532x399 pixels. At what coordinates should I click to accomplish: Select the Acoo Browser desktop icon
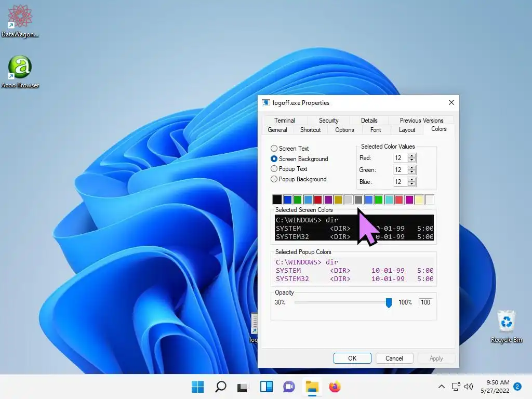20,72
